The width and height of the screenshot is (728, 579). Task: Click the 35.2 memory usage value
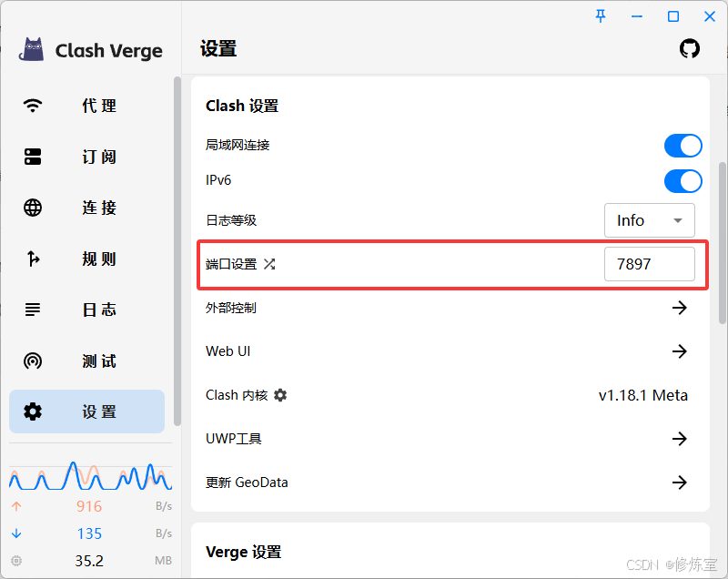click(89, 561)
